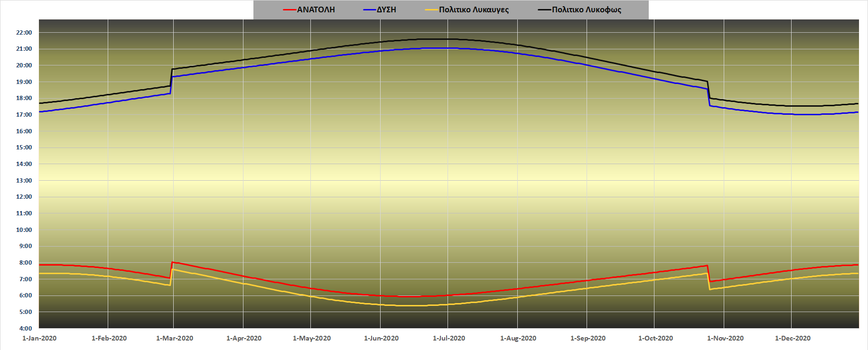Click the ΑΝΑΤΟΛΗ legend entry
This screenshot has width=868, height=350.
[316, 10]
